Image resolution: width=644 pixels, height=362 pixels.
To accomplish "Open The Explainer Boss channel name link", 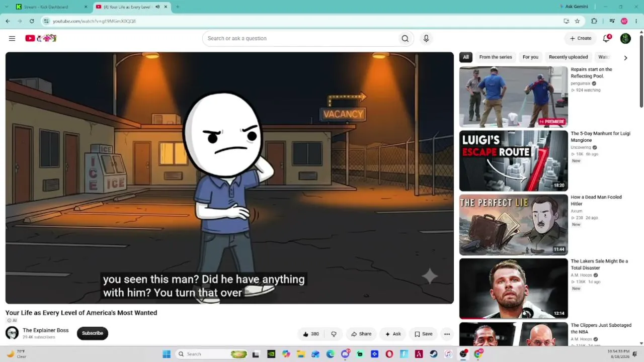I will pos(46,330).
